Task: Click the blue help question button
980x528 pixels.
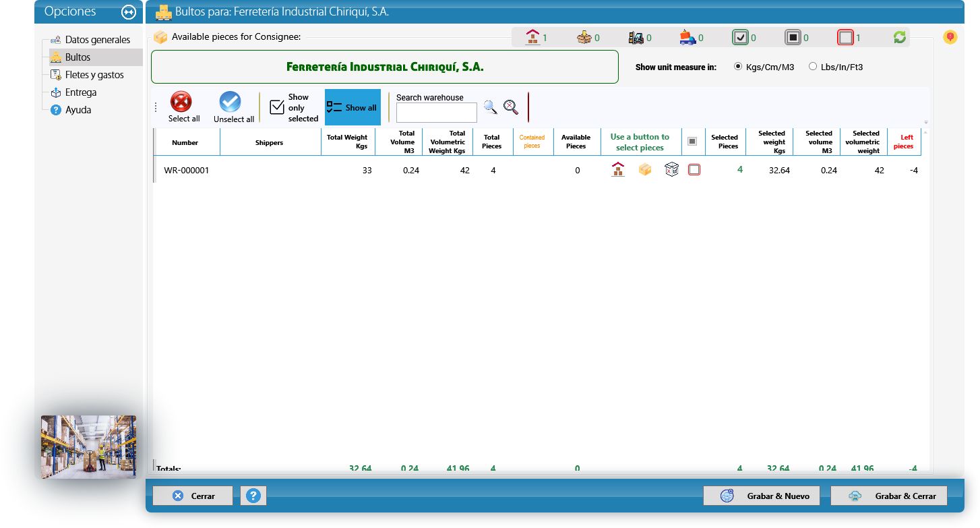Action: (x=253, y=496)
